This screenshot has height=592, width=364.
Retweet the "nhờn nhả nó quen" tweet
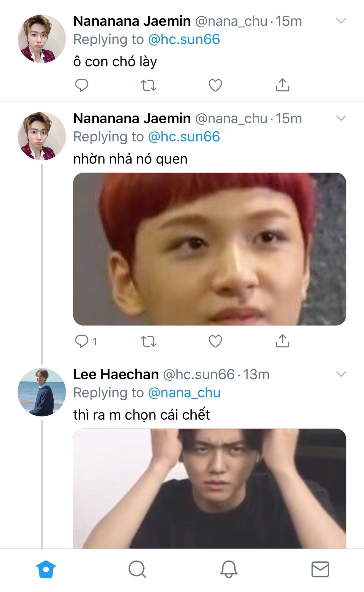[149, 341]
